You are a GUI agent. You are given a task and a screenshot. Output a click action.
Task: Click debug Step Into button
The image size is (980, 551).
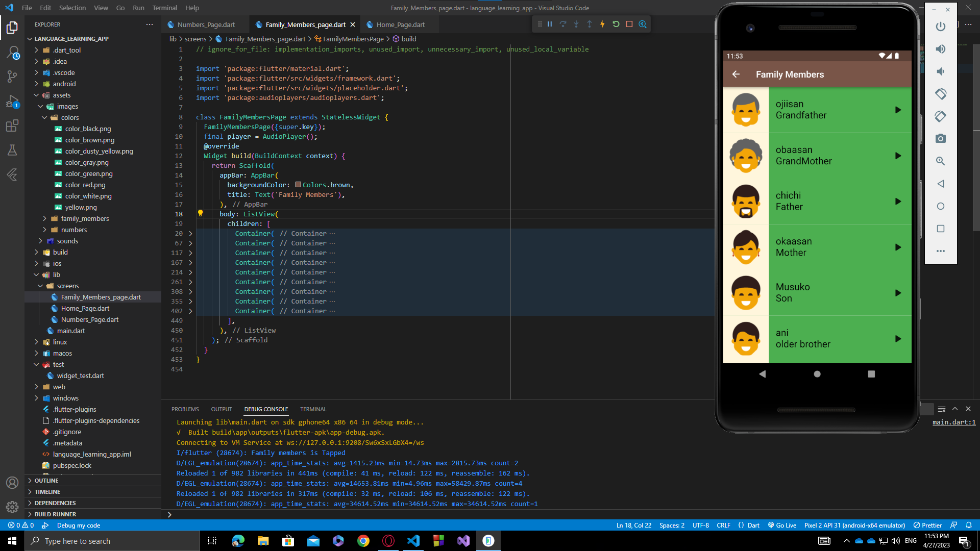tap(576, 24)
